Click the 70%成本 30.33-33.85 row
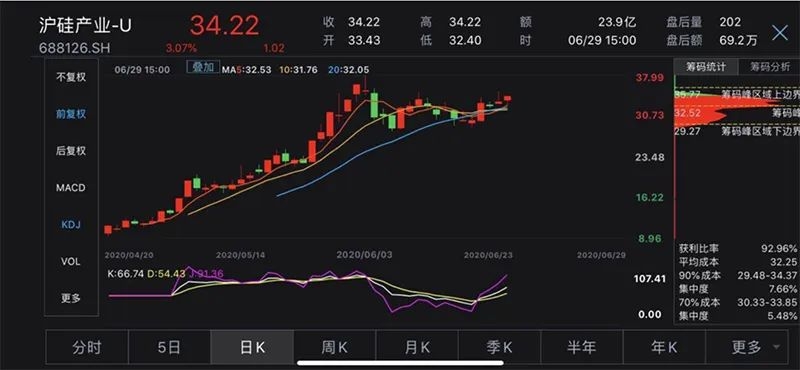The width and height of the screenshot is (800, 370). click(x=738, y=303)
